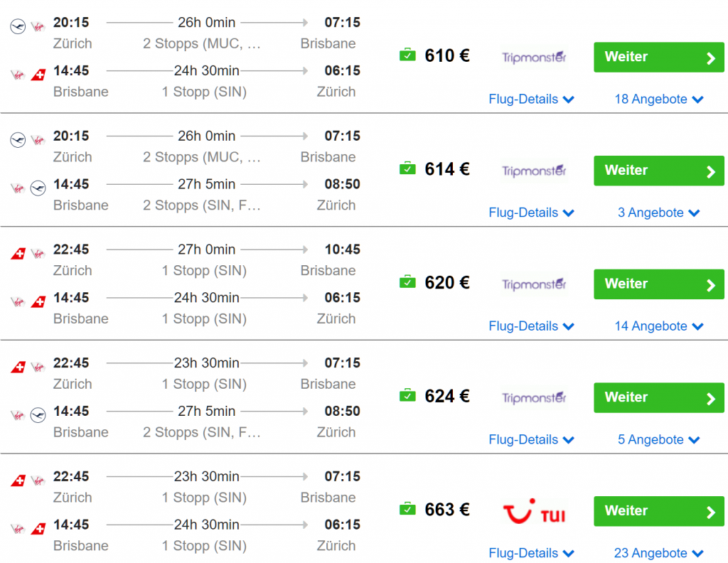728x563 pixels.
Task: Click the TUI logo on the 663 € offer
Action: pos(534,512)
